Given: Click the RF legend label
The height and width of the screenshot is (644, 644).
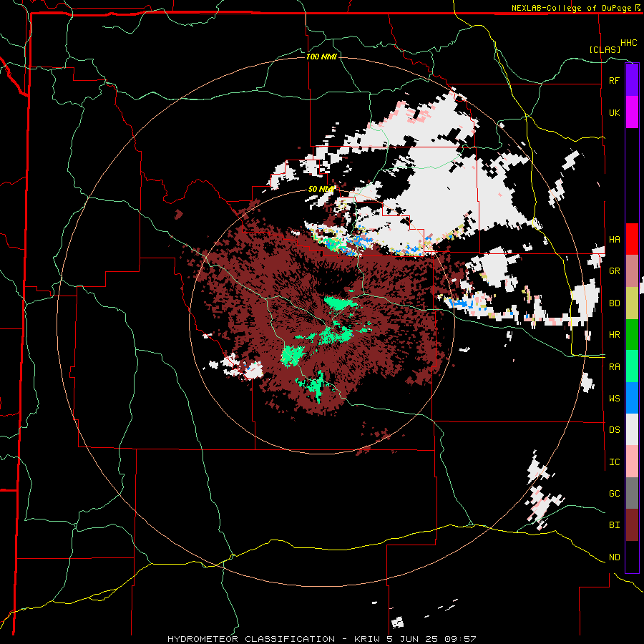Looking at the screenshot, I should click(x=614, y=81).
